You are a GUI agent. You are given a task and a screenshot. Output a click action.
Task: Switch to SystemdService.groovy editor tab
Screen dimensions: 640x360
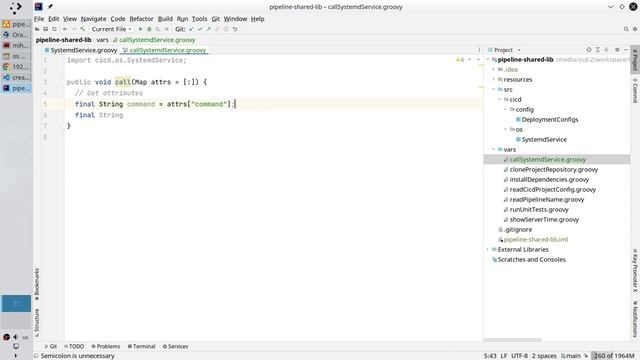click(81, 50)
